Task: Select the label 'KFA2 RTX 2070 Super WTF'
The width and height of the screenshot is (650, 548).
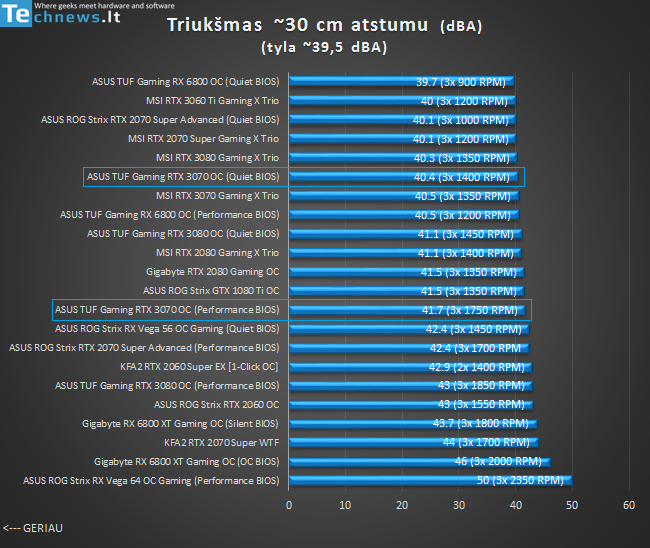Action: click(x=221, y=443)
